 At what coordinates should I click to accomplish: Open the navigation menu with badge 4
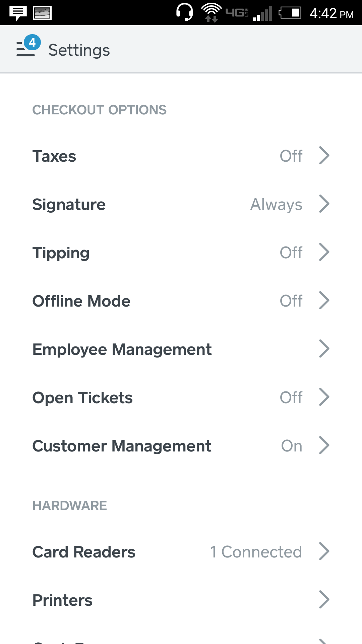click(28, 47)
